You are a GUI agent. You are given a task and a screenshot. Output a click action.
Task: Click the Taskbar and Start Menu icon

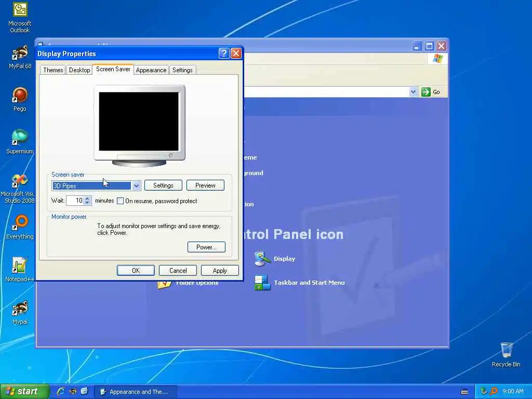[262, 283]
